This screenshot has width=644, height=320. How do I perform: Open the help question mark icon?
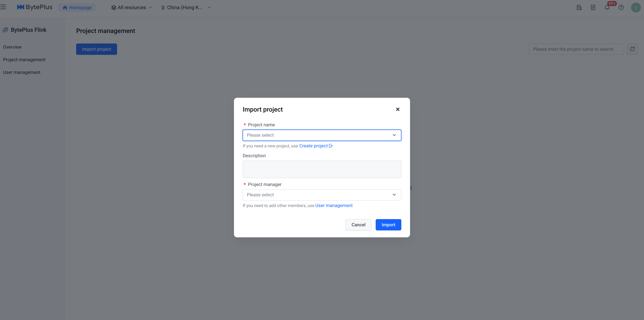click(x=621, y=8)
